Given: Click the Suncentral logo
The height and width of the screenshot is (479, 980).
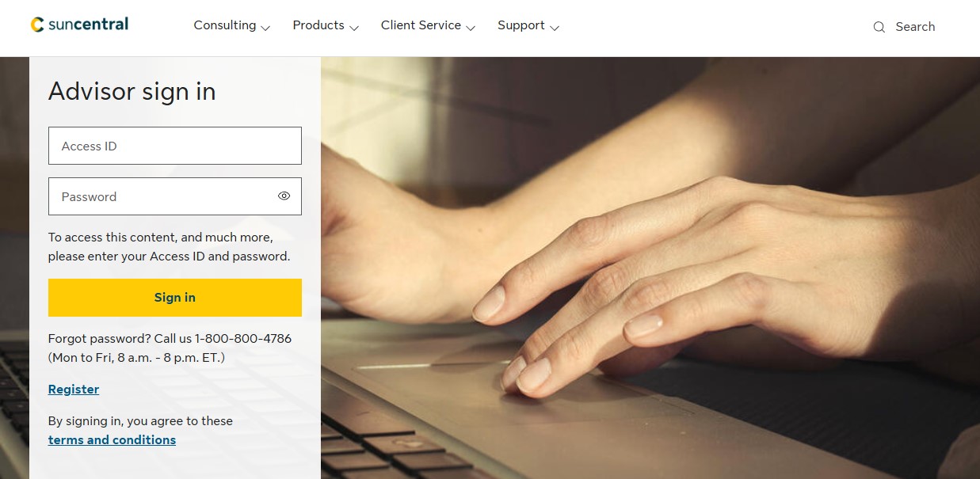Looking at the screenshot, I should coord(79,25).
